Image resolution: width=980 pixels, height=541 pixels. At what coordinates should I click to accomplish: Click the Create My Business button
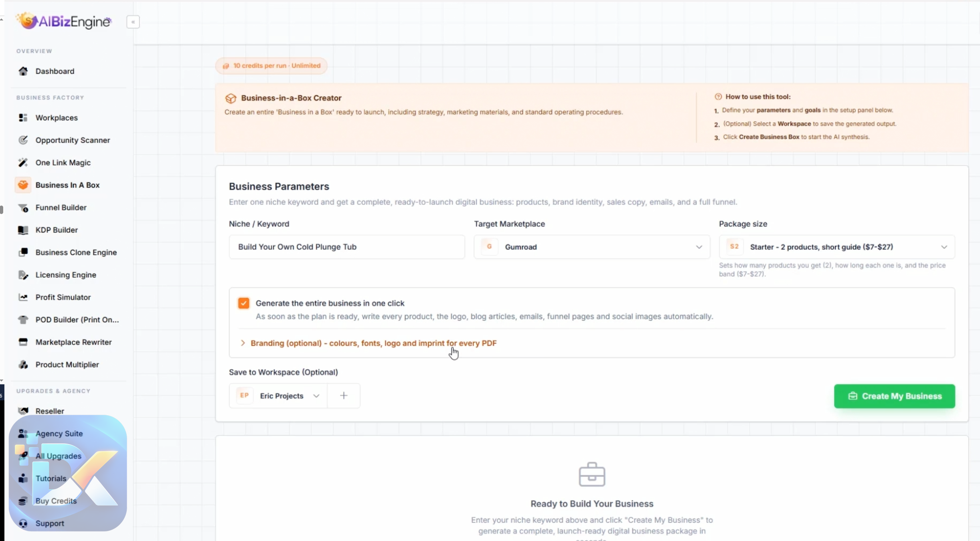click(x=895, y=396)
